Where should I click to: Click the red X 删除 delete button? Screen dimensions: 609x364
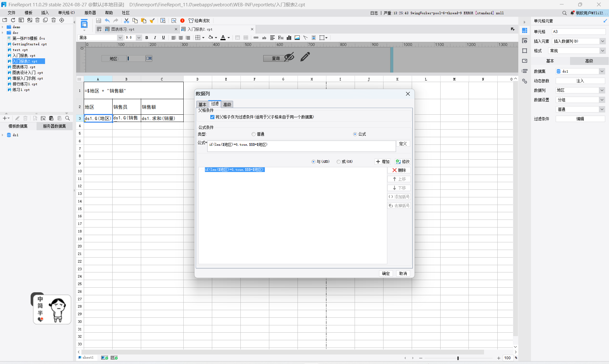[399, 170]
